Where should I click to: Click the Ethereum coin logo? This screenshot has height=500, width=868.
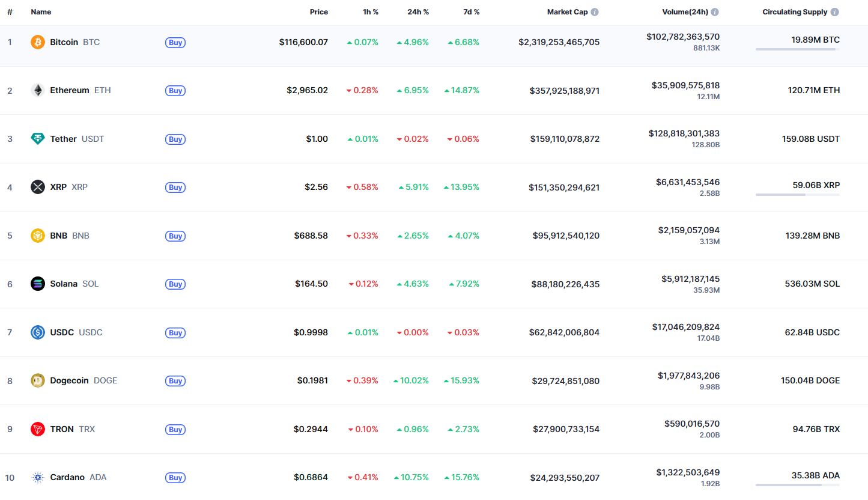click(x=38, y=90)
